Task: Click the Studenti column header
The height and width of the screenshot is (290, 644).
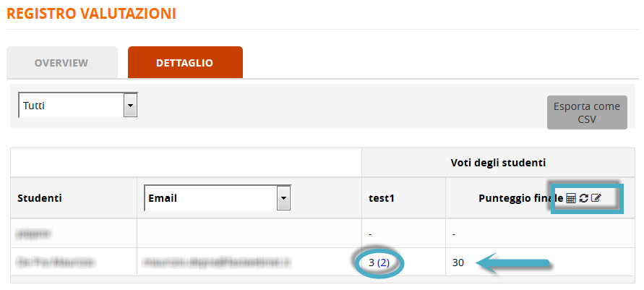Action: (40, 198)
